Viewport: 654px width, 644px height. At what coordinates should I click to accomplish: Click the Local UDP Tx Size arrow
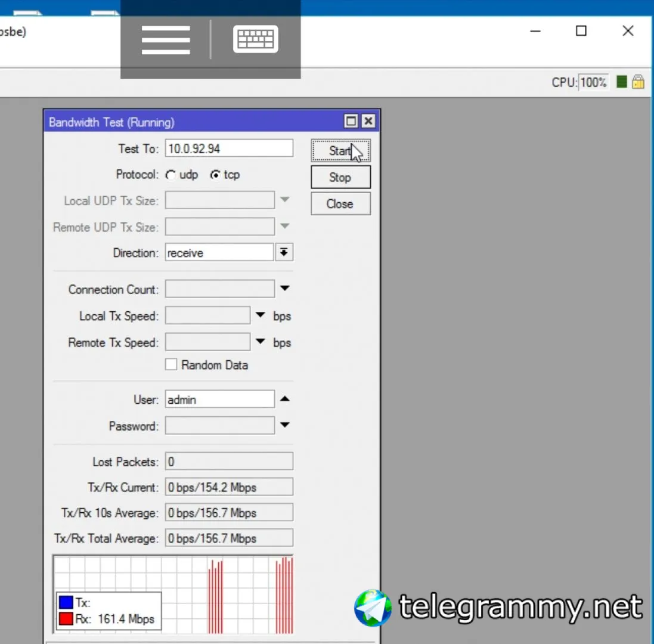(x=285, y=199)
